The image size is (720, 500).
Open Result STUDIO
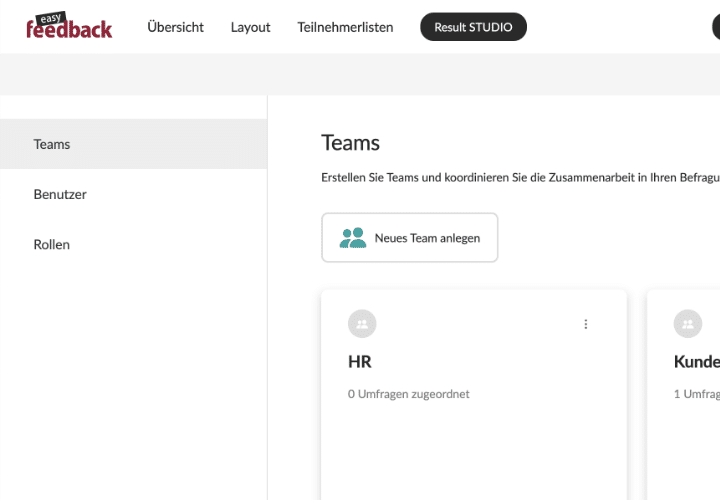(x=473, y=27)
